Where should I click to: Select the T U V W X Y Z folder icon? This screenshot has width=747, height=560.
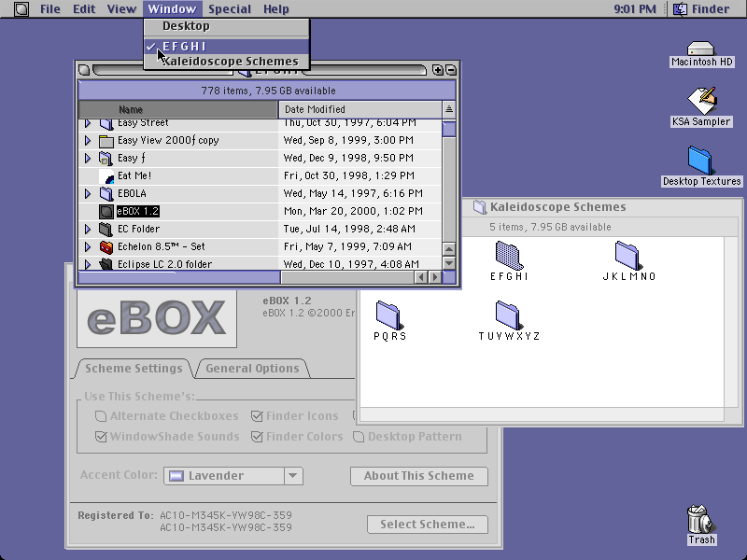pyautogui.click(x=509, y=315)
